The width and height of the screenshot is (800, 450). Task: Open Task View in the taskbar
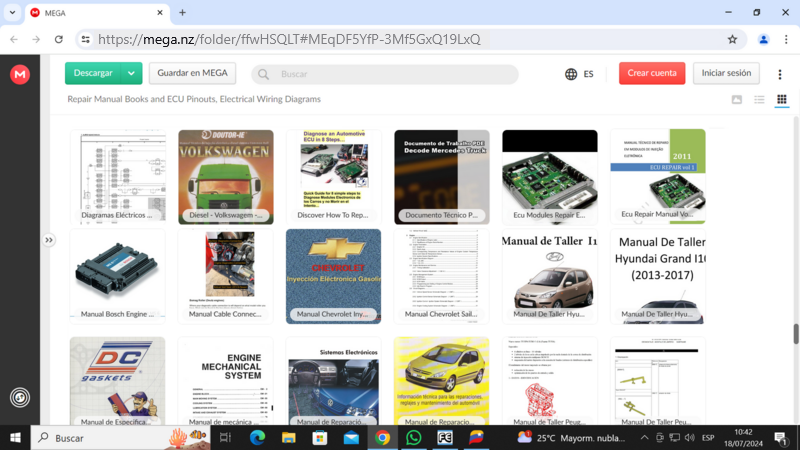tap(225, 438)
